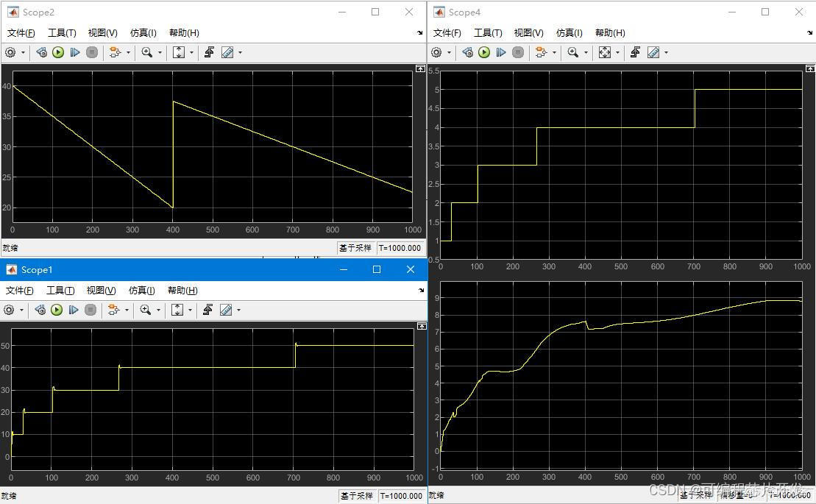The image size is (816, 504).
Task: Expand zoom options arrow in Scope2
Action: pos(160,52)
